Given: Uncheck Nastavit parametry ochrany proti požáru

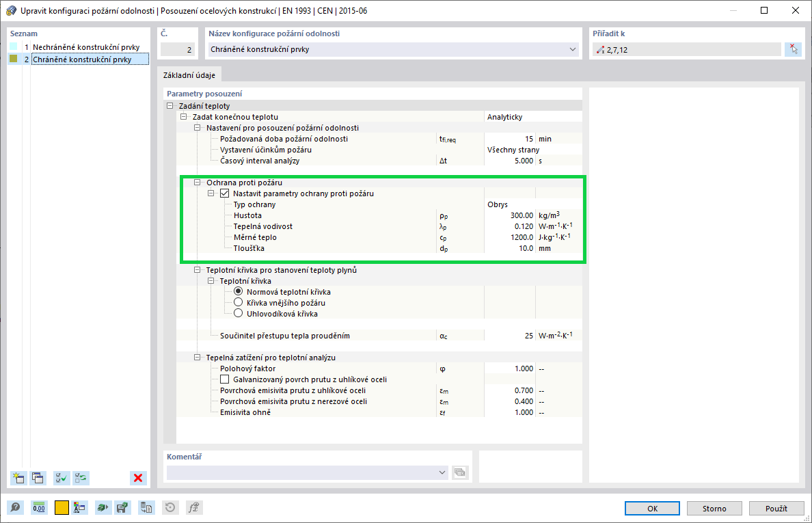Looking at the screenshot, I should point(225,193).
